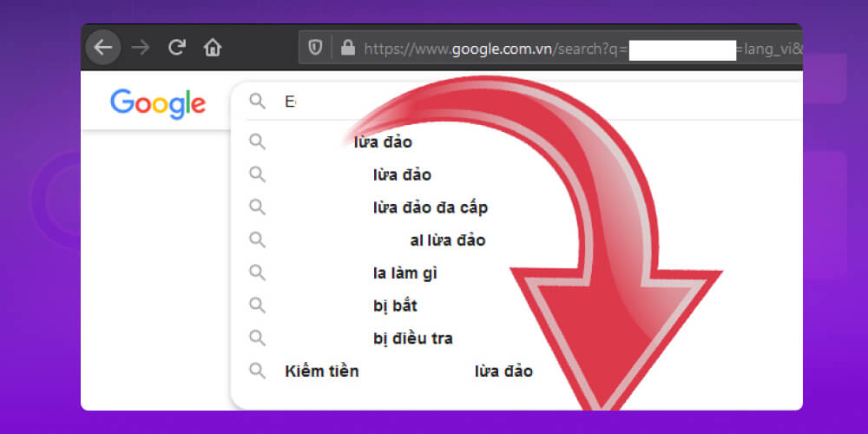868x434 pixels.
Task: Click the magnifier icon beside "lừa đảo đa cấp"
Action: pyautogui.click(x=257, y=207)
